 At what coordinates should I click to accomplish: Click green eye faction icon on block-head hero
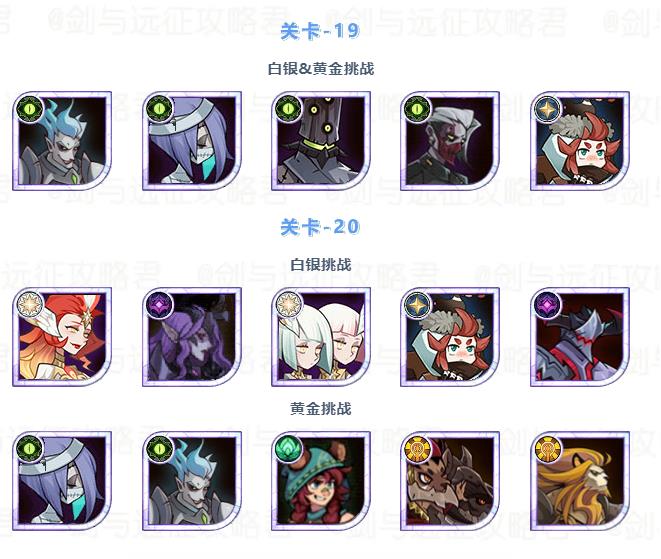(x=289, y=109)
